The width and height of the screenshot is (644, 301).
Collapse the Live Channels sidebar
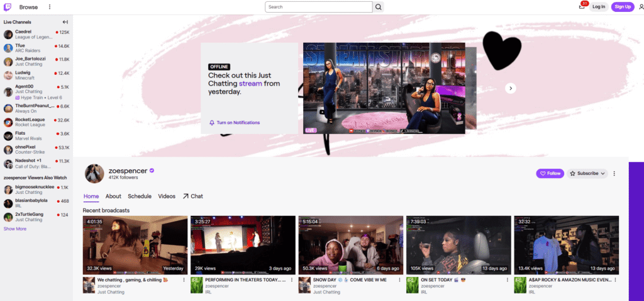65,22
